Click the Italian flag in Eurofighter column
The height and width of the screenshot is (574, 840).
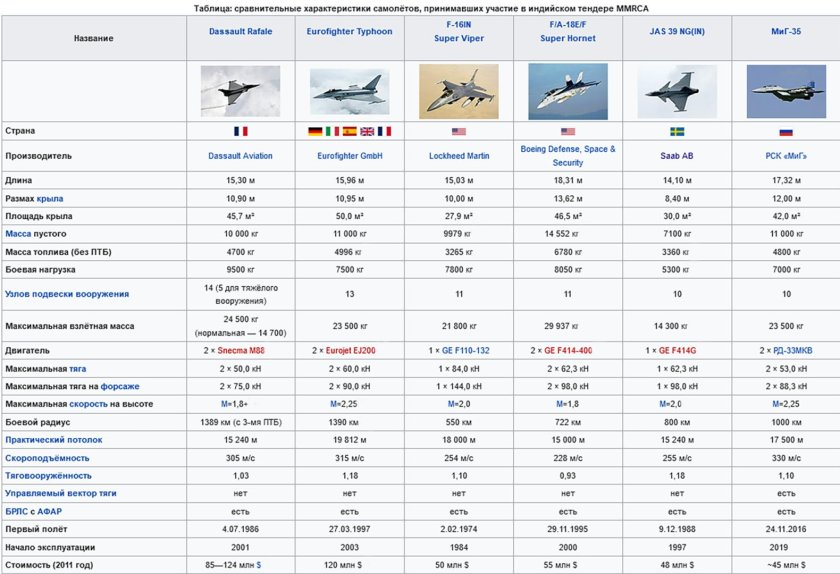pyautogui.click(x=332, y=131)
